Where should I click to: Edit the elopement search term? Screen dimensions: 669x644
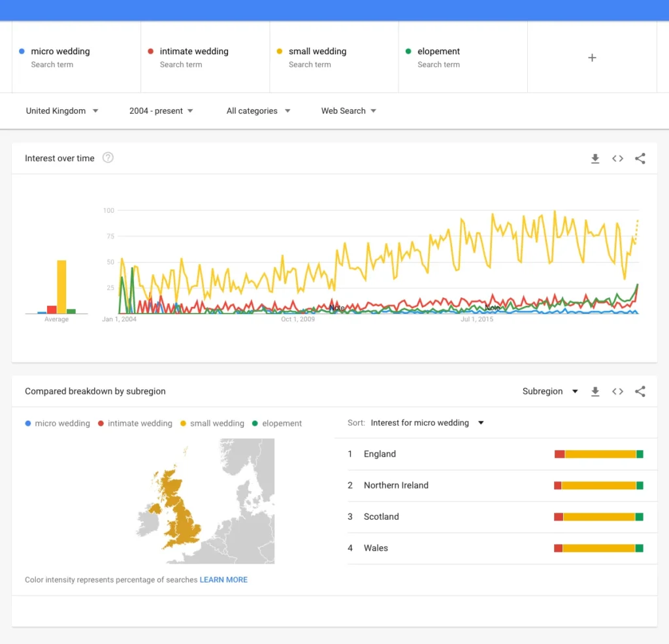coord(438,52)
